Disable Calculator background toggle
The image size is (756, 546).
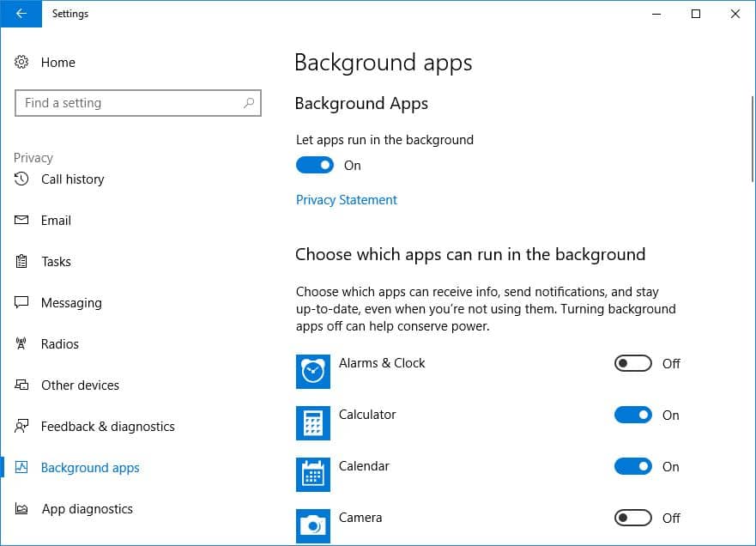coord(633,416)
